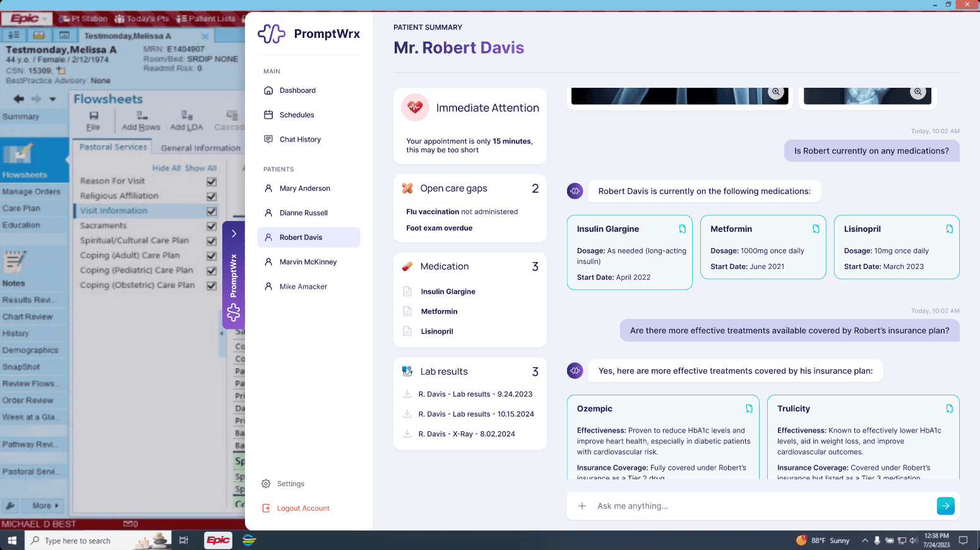The image size is (980, 550).
Task: Collapse the PromptWrx side panel chevron
Action: coord(234,234)
